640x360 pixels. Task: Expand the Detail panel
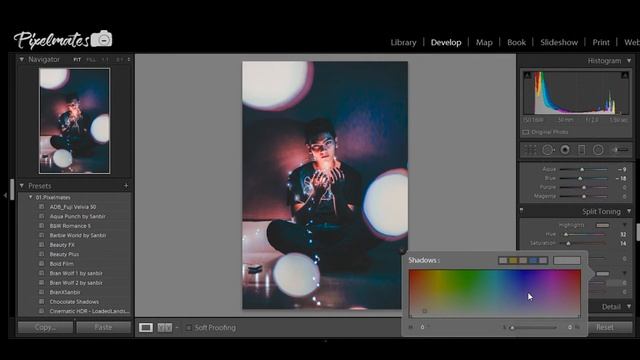[x=629, y=307]
